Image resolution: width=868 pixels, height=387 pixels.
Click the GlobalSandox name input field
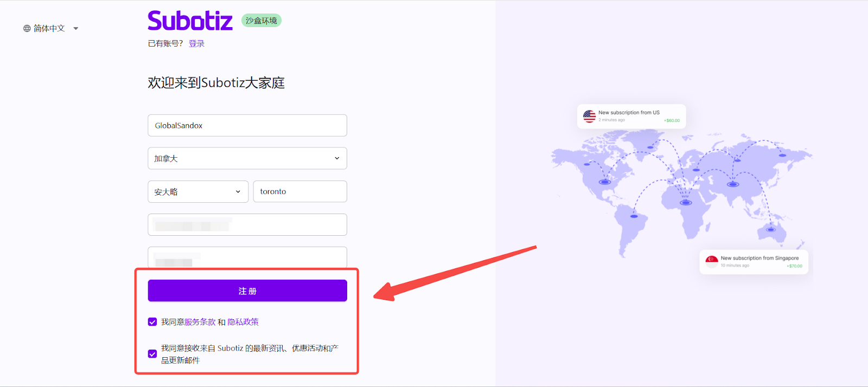[247, 125]
